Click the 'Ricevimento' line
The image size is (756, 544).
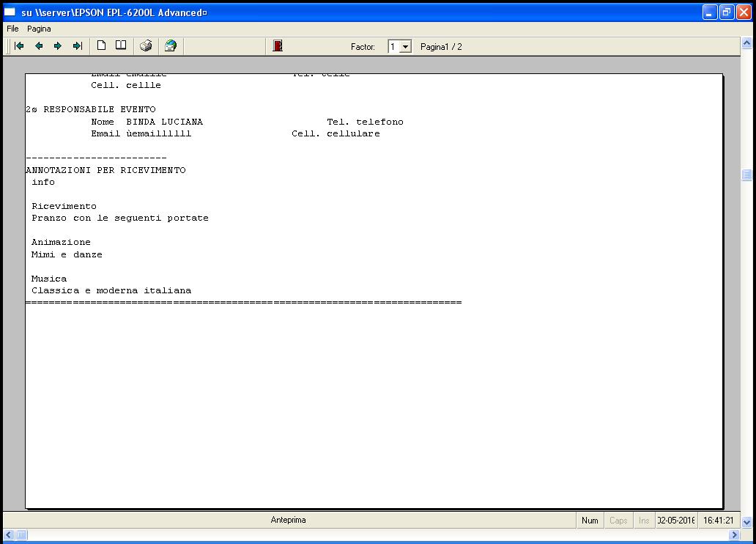pyautogui.click(x=64, y=206)
